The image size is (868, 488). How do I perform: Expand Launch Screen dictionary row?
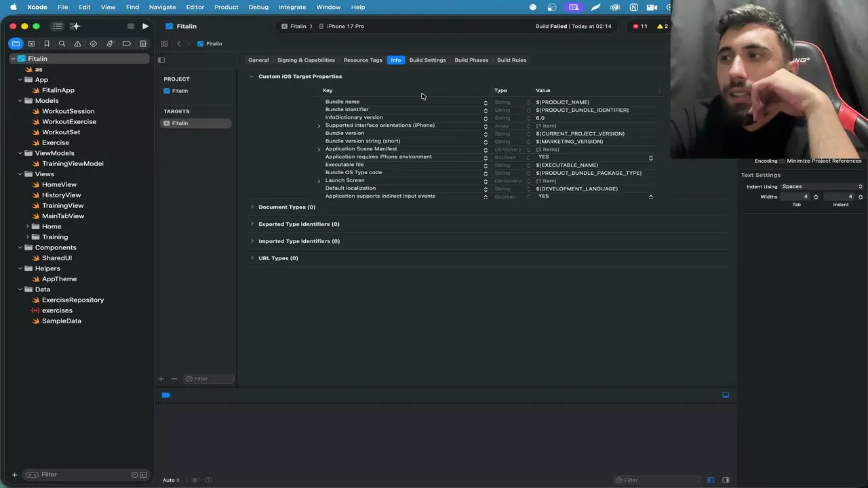coord(319,182)
